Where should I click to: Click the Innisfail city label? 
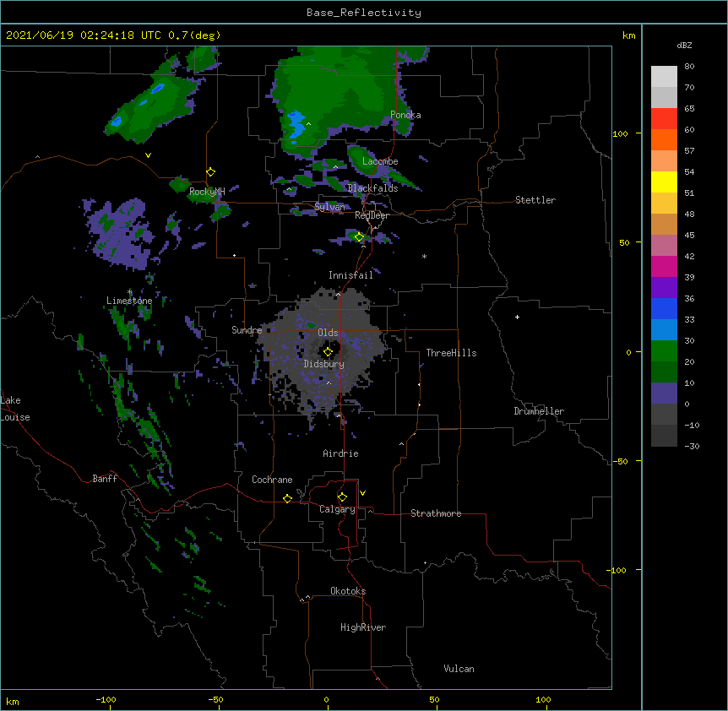point(350,275)
